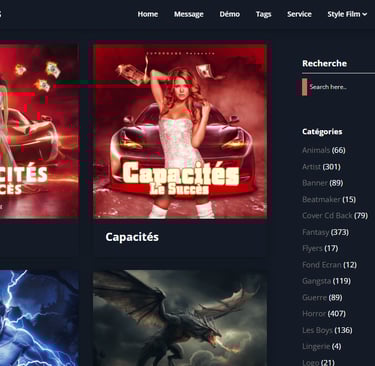Open the Gangsta category
The height and width of the screenshot is (366, 375).
click(x=316, y=281)
